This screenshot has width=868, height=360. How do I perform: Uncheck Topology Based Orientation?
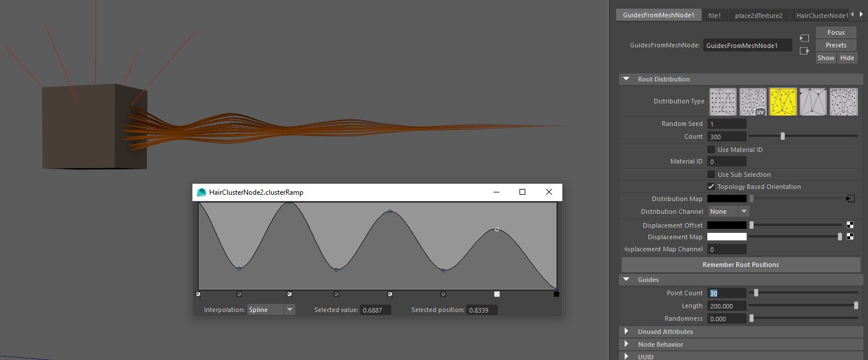(711, 187)
